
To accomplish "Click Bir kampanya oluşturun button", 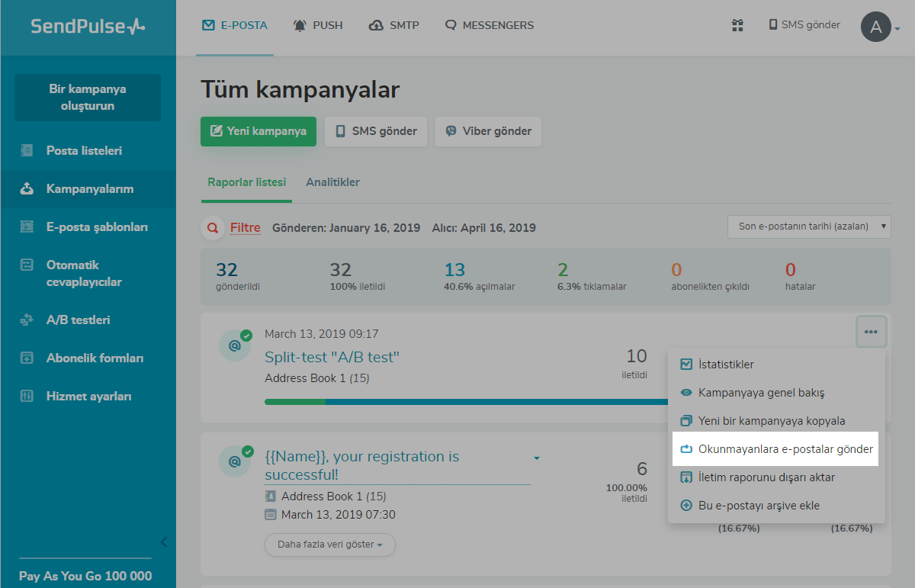I will pos(88,98).
